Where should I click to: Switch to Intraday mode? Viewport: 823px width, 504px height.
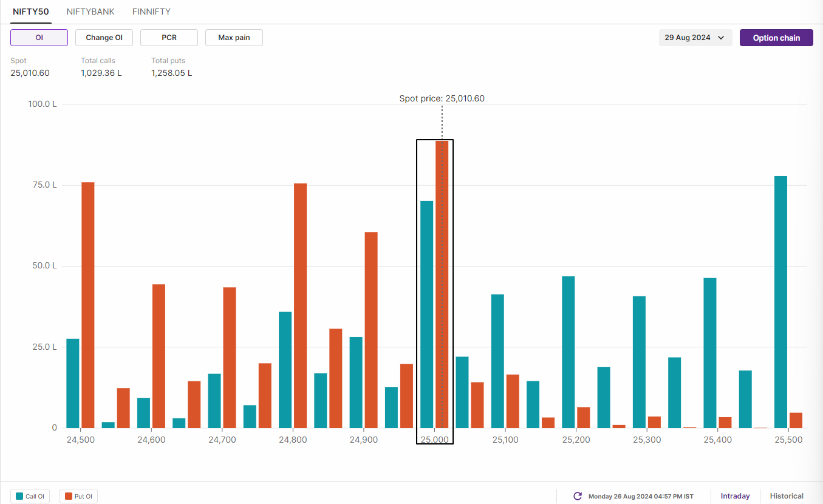(x=735, y=496)
